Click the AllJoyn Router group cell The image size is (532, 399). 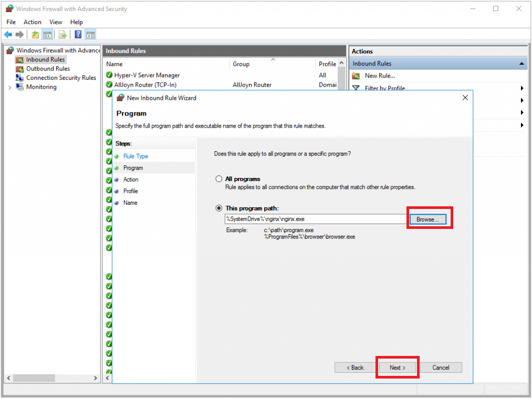pyautogui.click(x=252, y=85)
